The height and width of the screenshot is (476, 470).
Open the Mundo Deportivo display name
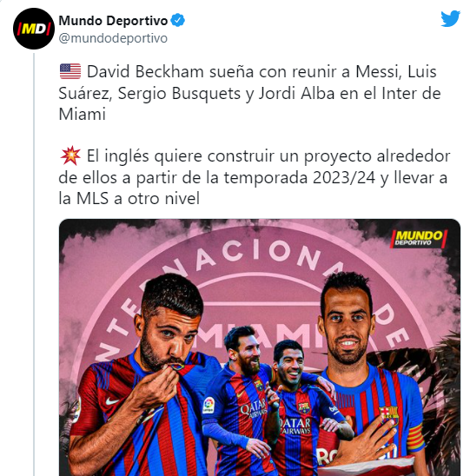click(x=113, y=21)
